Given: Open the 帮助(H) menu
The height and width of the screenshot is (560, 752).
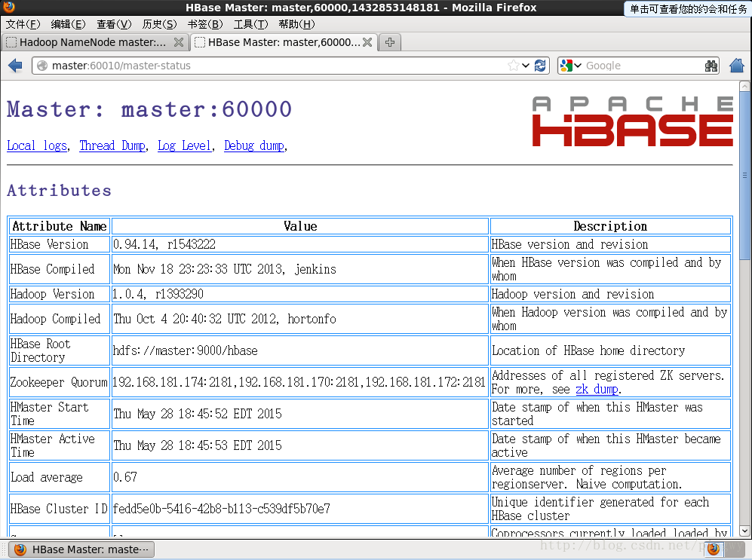Looking at the screenshot, I should pyautogui.click(x=296, y=24).
